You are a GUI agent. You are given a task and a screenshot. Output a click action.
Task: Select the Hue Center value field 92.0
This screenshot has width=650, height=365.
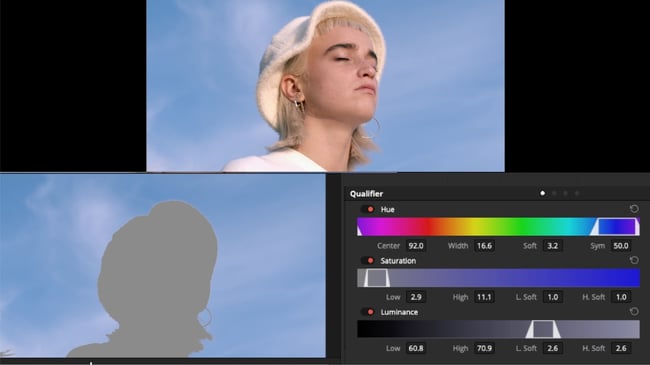click(416, 246)
